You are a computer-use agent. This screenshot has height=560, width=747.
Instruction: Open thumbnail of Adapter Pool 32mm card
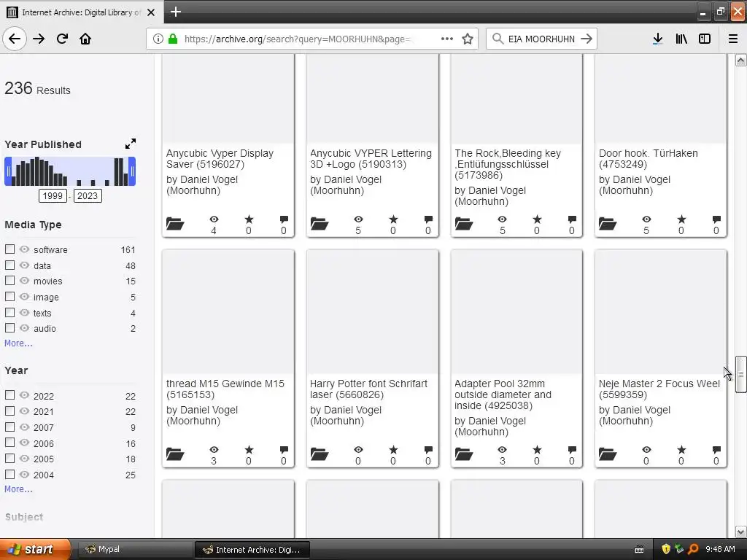[x=516, y=312]
